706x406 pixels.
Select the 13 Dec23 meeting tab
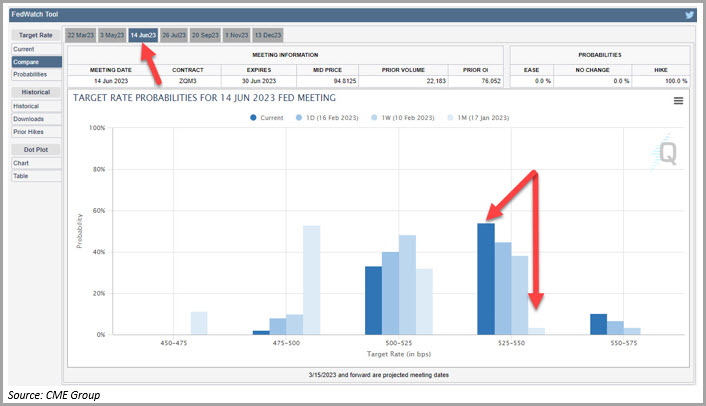268,35
